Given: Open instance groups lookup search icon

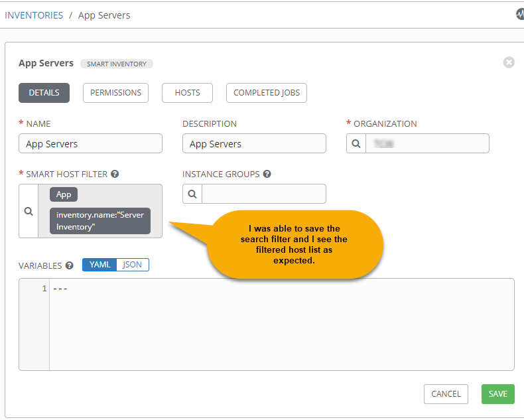Looking at the screenshot, I should tap(192, 194).
